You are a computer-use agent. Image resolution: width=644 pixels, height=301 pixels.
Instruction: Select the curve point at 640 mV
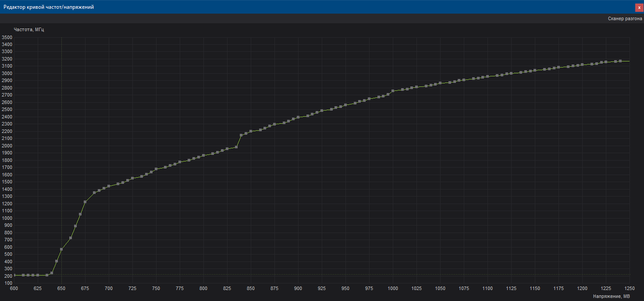pyautogui.click(x=52, y=273)
